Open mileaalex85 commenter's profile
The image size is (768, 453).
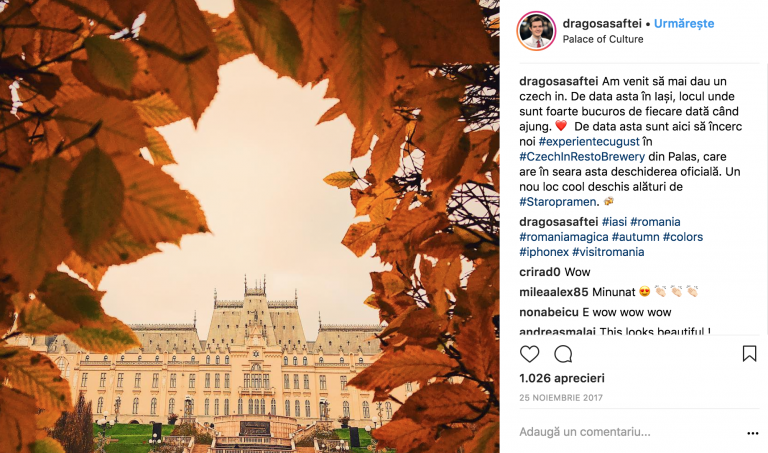pyautogui.click(x=553, y=292)
